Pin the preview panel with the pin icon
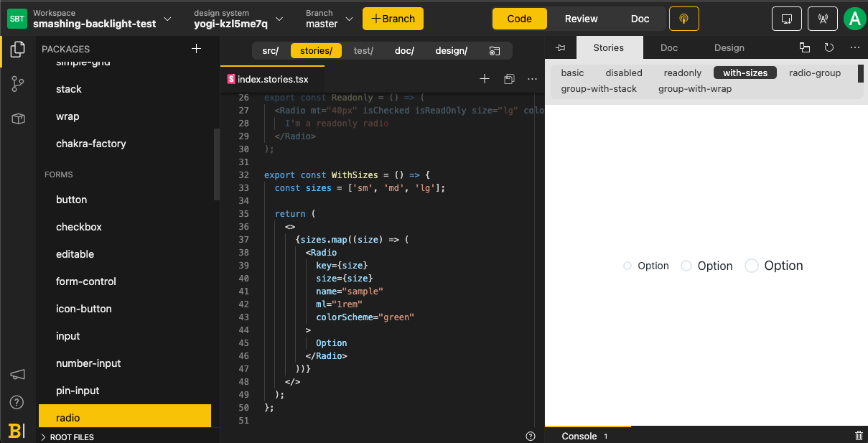This screenshot has width=868, height=443. coord(561,47)
